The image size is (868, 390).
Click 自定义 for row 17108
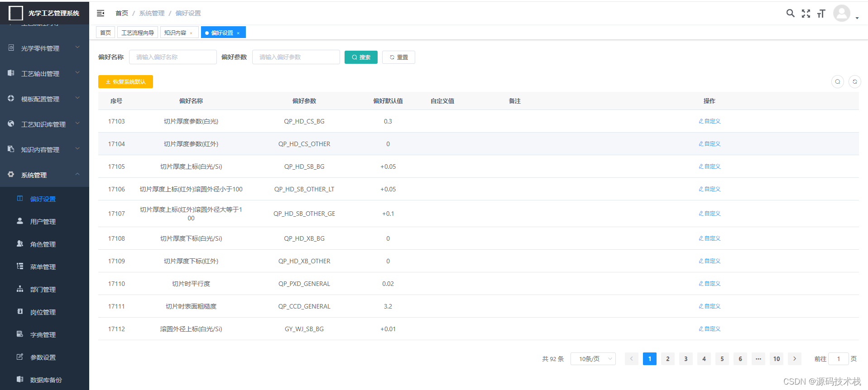coord(710,238)
